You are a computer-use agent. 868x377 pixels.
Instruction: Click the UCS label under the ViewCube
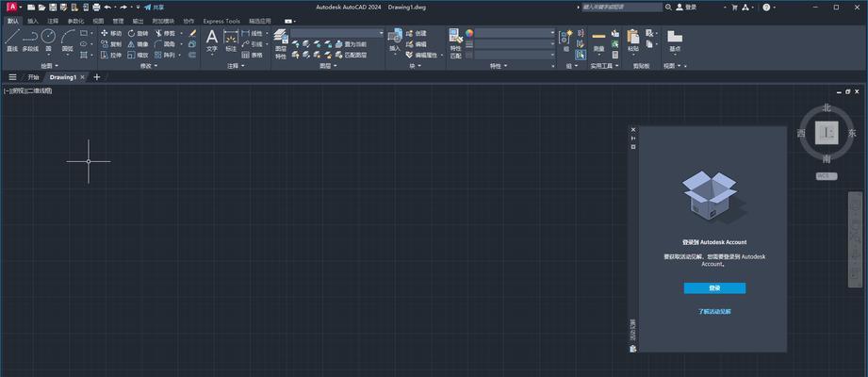click(x=827, y=176)
